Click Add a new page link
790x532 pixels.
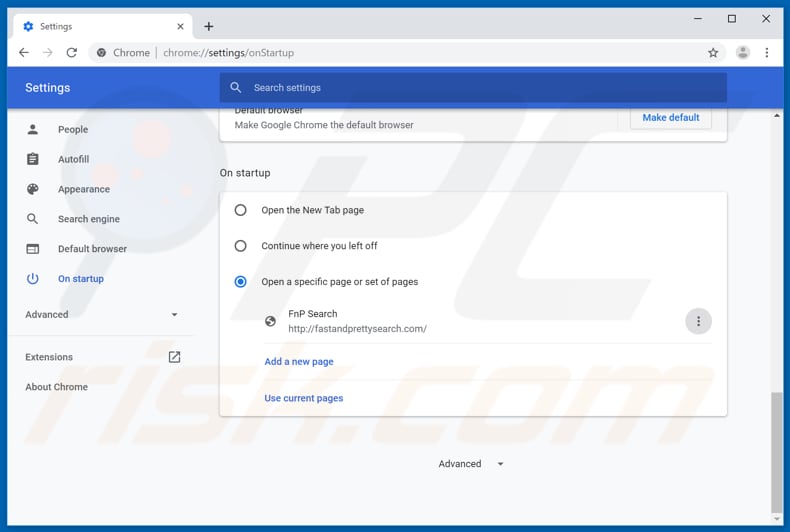(299, 362)
